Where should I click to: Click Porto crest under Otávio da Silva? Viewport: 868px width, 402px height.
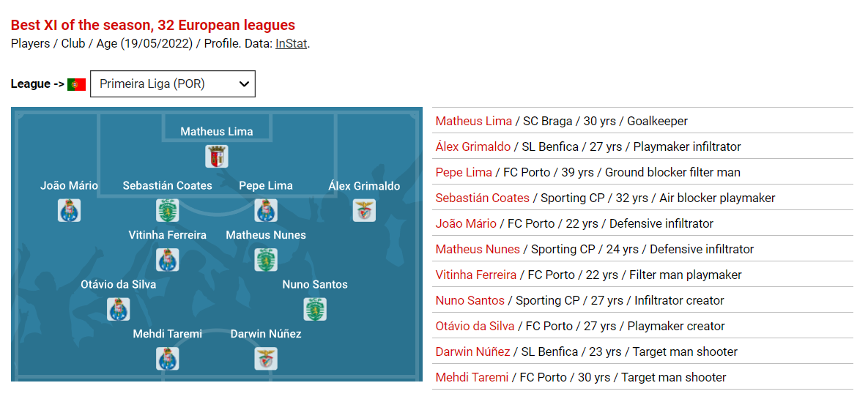pyautogui.click(x=119, y=309)
